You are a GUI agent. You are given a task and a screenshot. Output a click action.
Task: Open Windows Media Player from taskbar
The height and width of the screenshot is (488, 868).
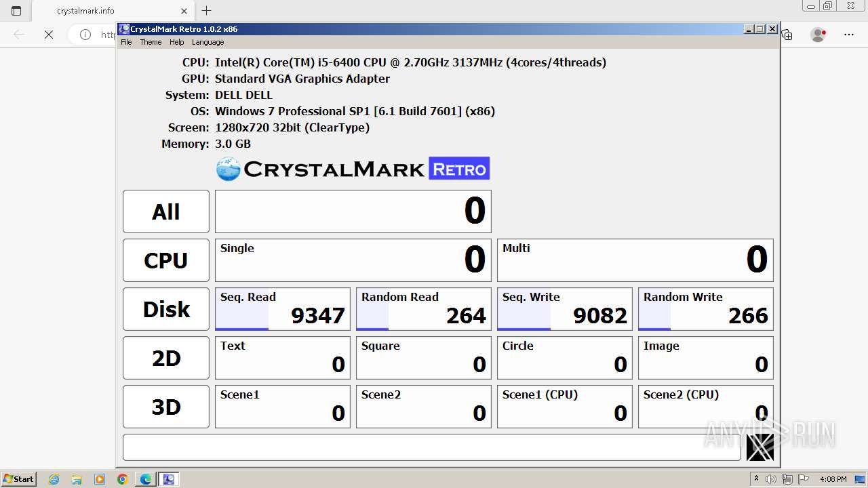pyautogui.click(x=100, y=479)
